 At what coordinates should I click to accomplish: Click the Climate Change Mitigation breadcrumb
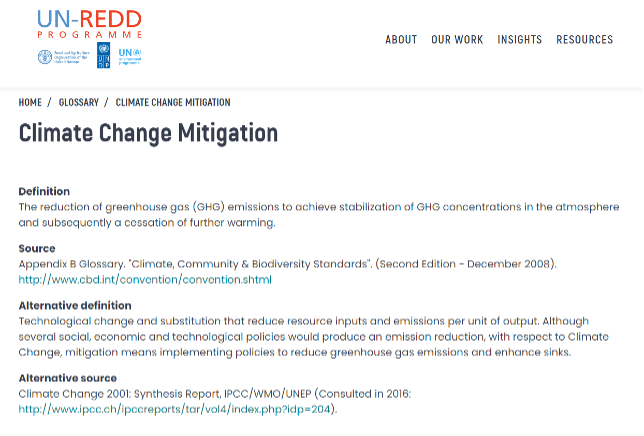tap(173, 102)
